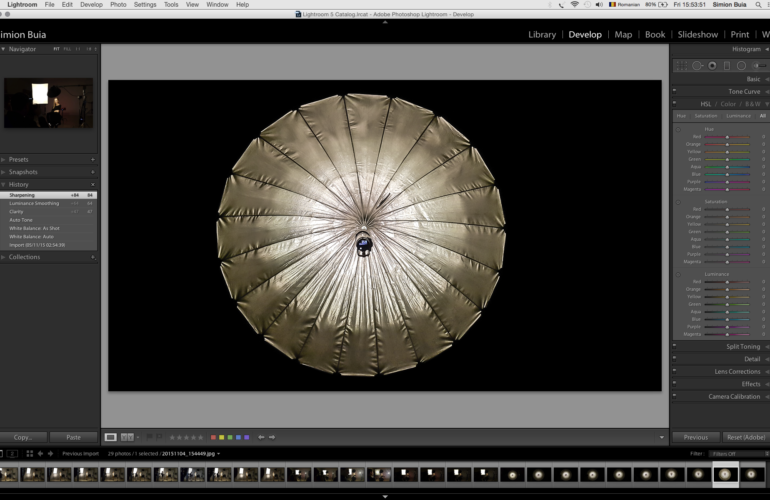Screen dimensions: 770x500
Task: Flag the photo as rejected
Action: (159, 437)
